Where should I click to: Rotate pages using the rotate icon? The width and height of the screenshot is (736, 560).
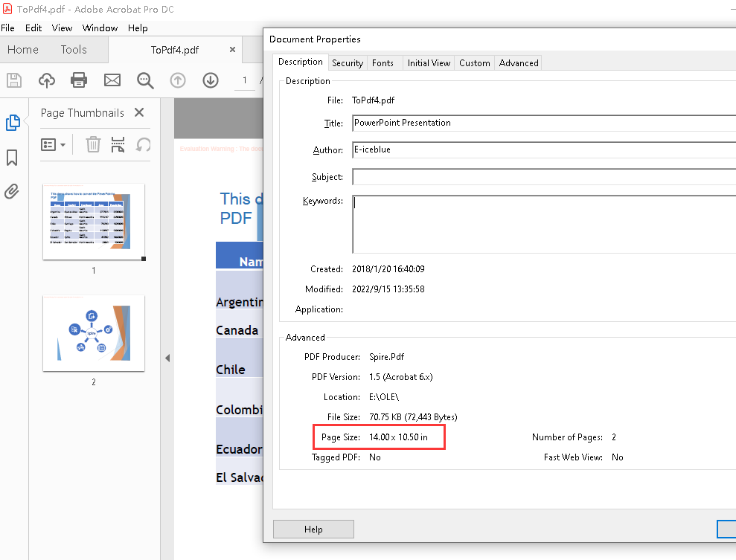143,144
